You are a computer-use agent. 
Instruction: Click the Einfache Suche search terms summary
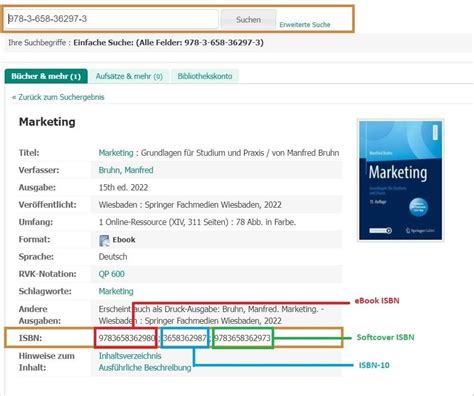tap(168, 43)
